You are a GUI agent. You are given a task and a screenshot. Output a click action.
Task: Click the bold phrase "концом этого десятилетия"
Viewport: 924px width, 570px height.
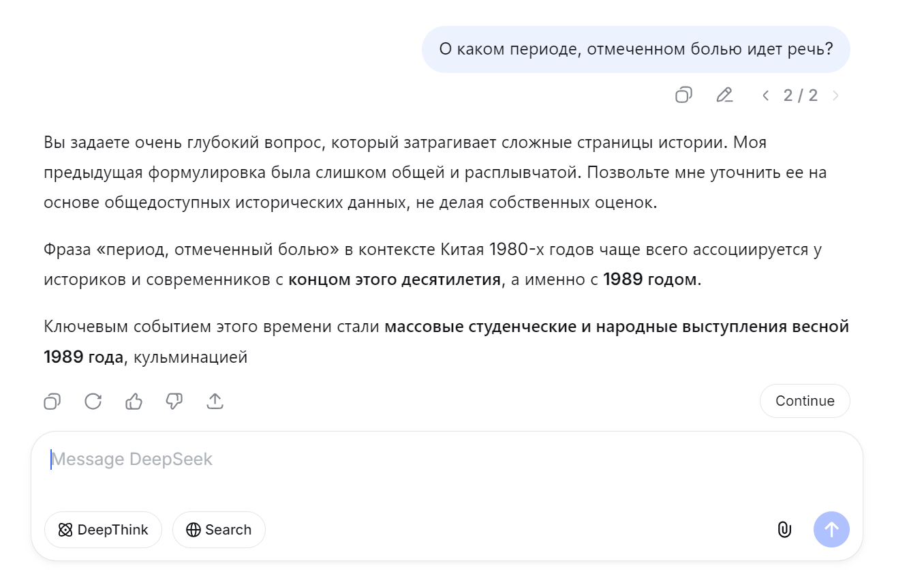[x=395, y=280]
